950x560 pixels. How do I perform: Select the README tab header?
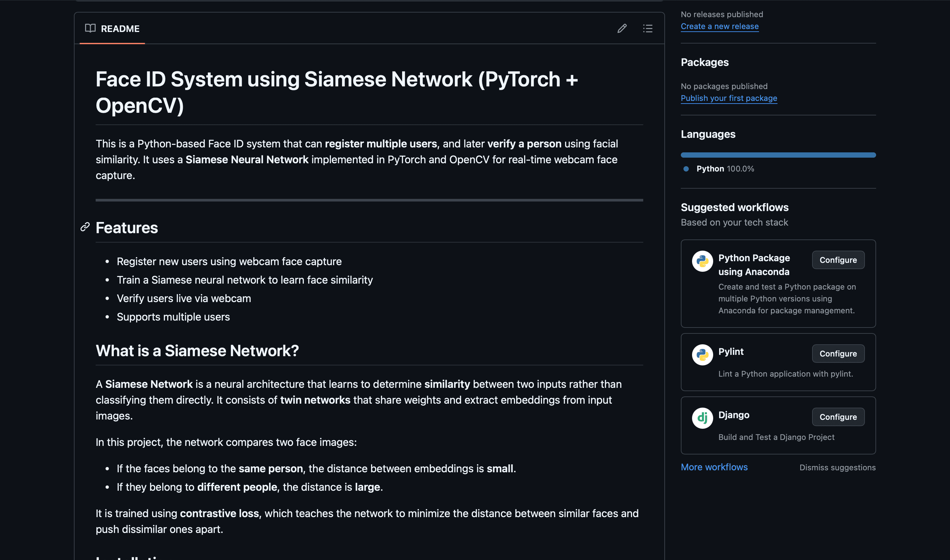click(x=120, y=28)
